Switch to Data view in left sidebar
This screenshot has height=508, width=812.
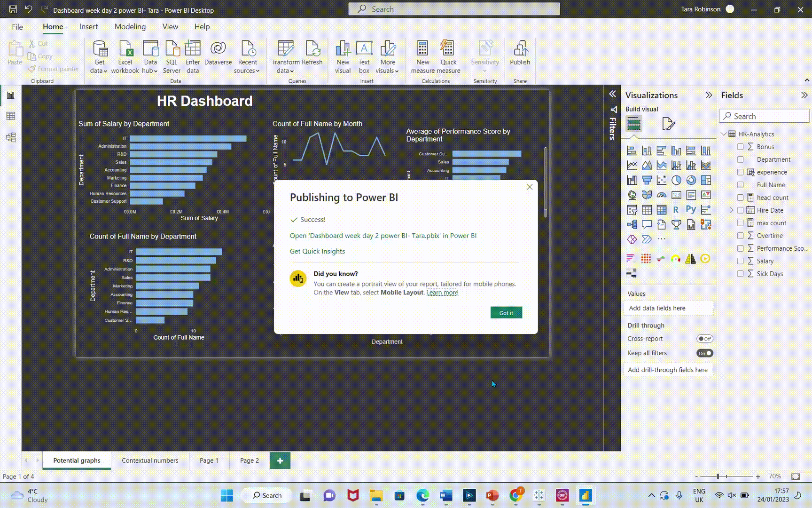(11, 116)
